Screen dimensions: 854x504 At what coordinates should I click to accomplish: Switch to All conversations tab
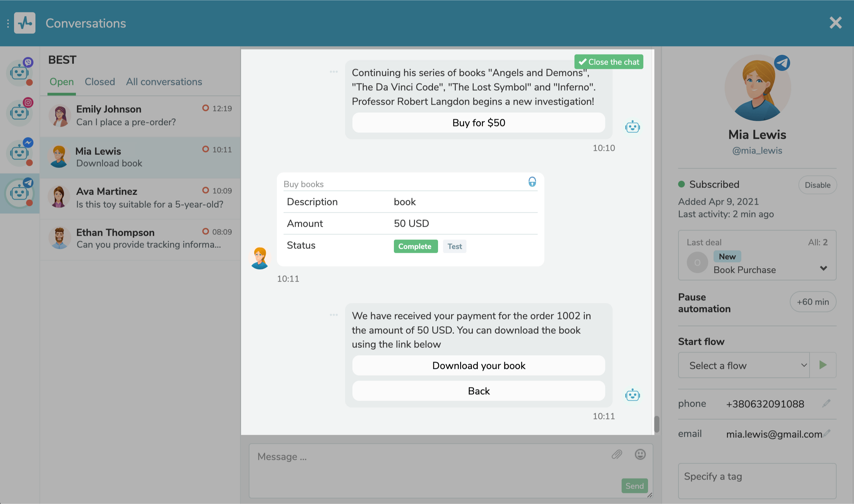click(164, 82)
